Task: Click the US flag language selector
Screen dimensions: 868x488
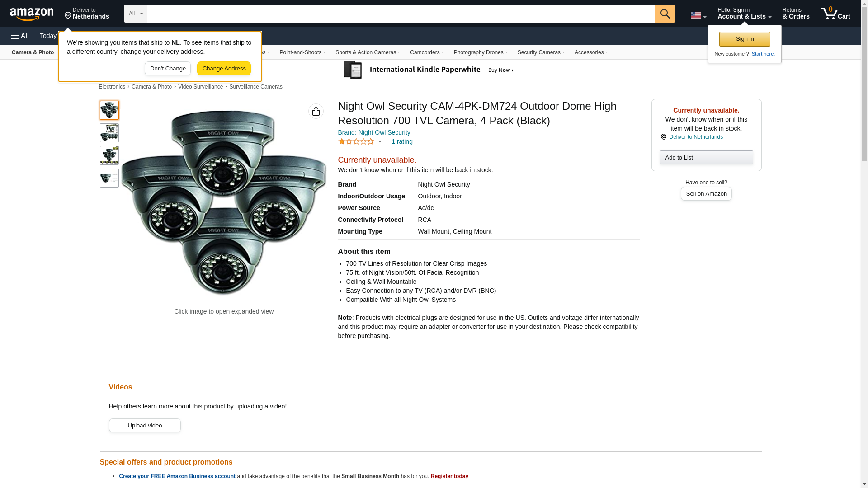Action: (x=698, y=15)
